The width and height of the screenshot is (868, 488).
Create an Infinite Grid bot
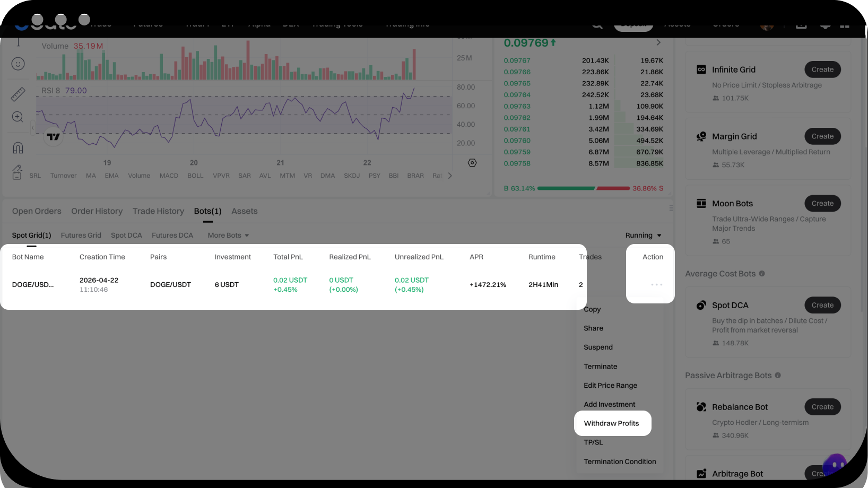point(822,69)
